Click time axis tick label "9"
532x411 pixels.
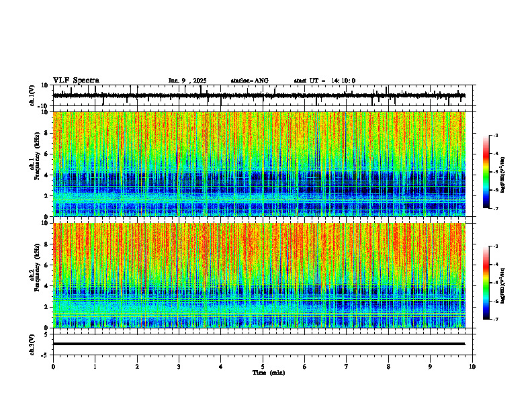pyautogui.click(x=430, y=367)
